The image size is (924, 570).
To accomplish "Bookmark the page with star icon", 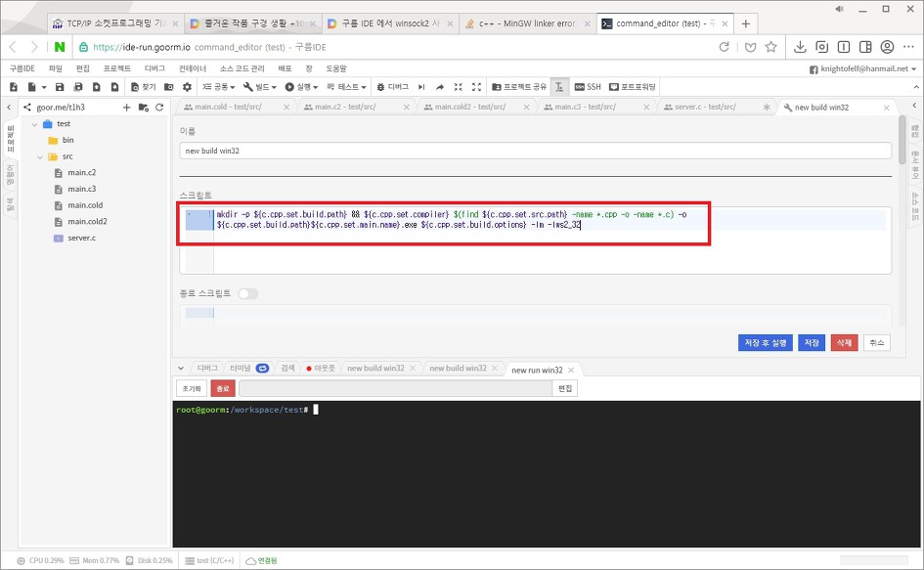I will 770,47.
